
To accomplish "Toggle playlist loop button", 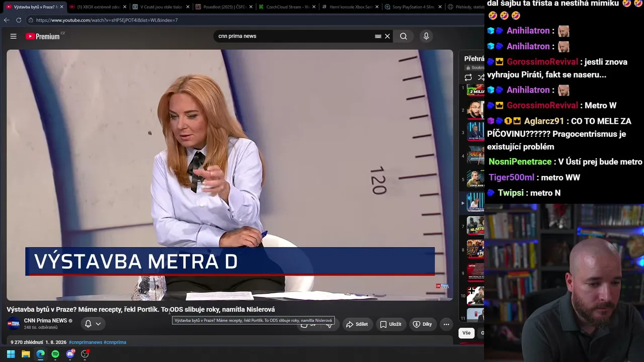I will (x=468, y=77).
